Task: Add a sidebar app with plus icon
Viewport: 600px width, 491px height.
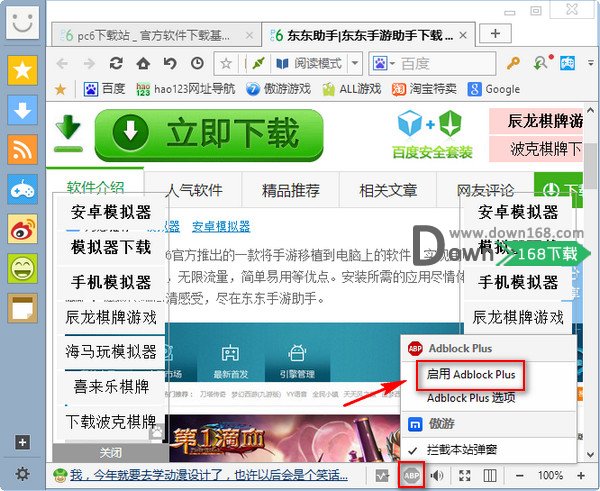Action: pyautogui.click(x=22, y=442)
